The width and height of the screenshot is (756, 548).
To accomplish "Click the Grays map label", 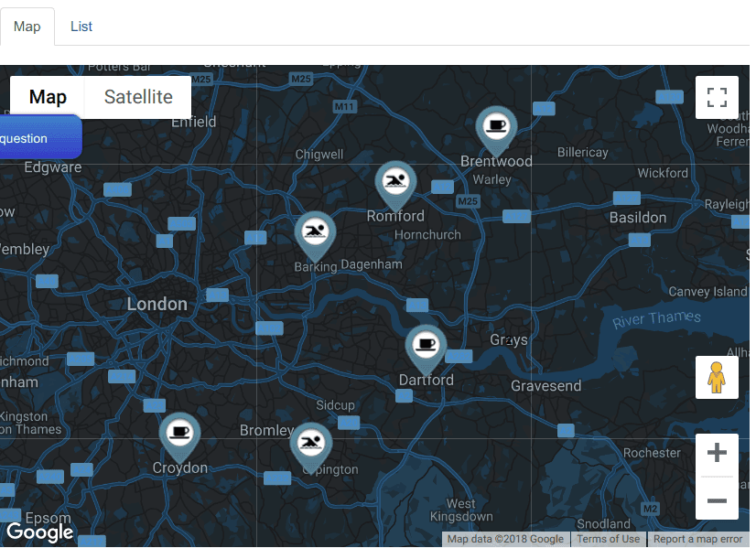I will [509, 339].
